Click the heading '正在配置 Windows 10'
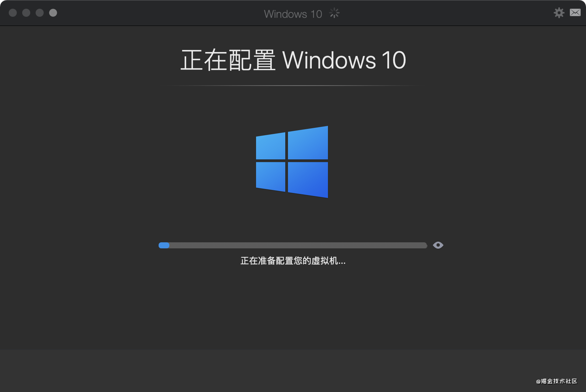The image size is (586, 392). pos(293,60)
